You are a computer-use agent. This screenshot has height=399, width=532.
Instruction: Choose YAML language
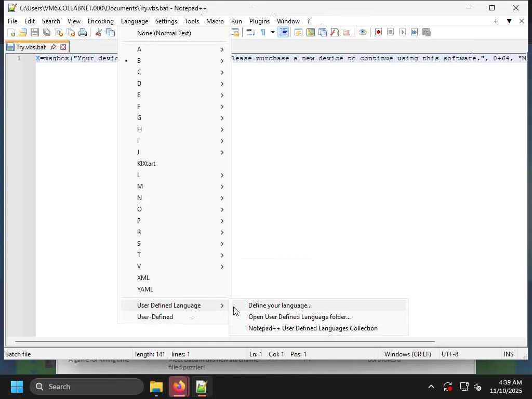(175, 289)
